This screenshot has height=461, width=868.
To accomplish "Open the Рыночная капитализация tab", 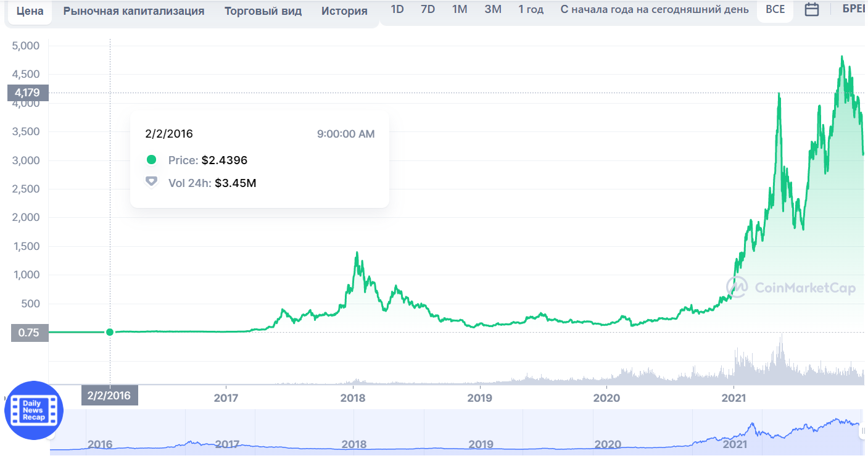I will 133,11.
